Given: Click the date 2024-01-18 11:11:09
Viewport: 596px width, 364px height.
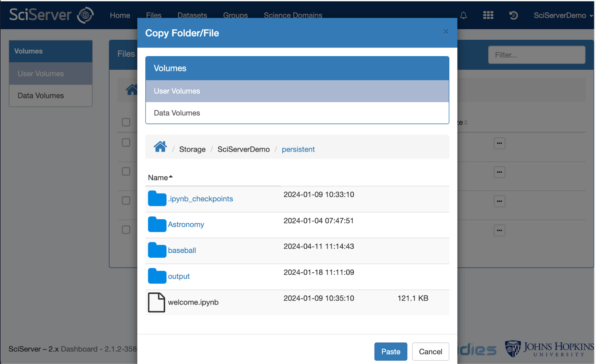Looking at the screenshot, I should tap(319, 272).
